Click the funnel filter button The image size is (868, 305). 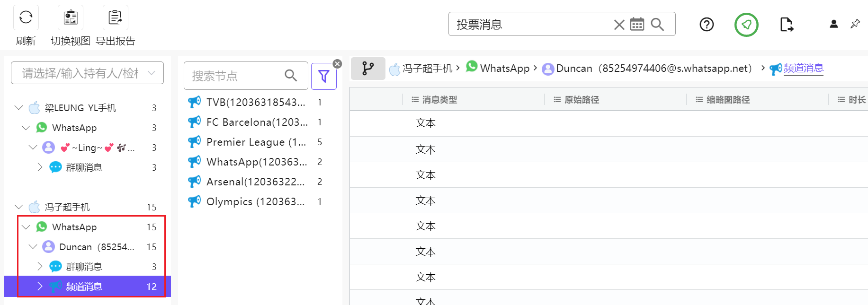(324, 76)
